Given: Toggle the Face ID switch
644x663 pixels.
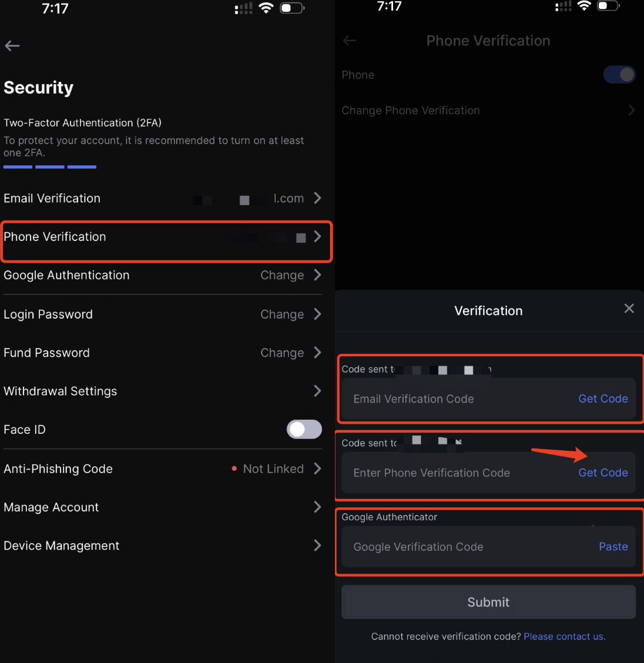Looking at the screenshot, I should [304, 430].
